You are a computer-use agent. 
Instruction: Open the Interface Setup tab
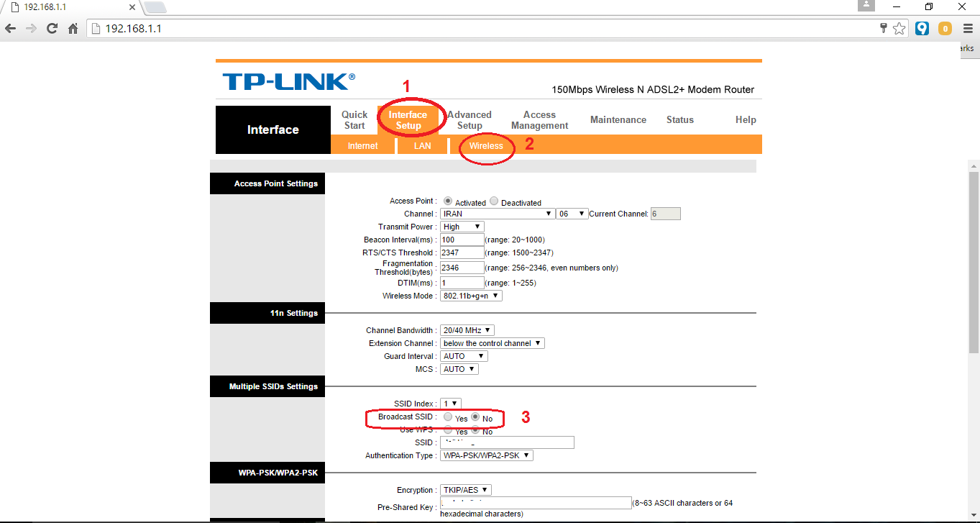408,120
